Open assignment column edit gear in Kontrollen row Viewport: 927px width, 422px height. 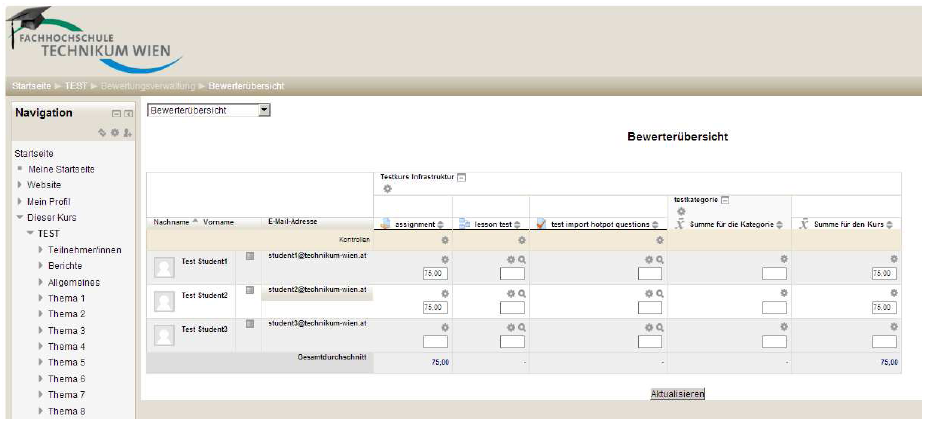point(445,240)
